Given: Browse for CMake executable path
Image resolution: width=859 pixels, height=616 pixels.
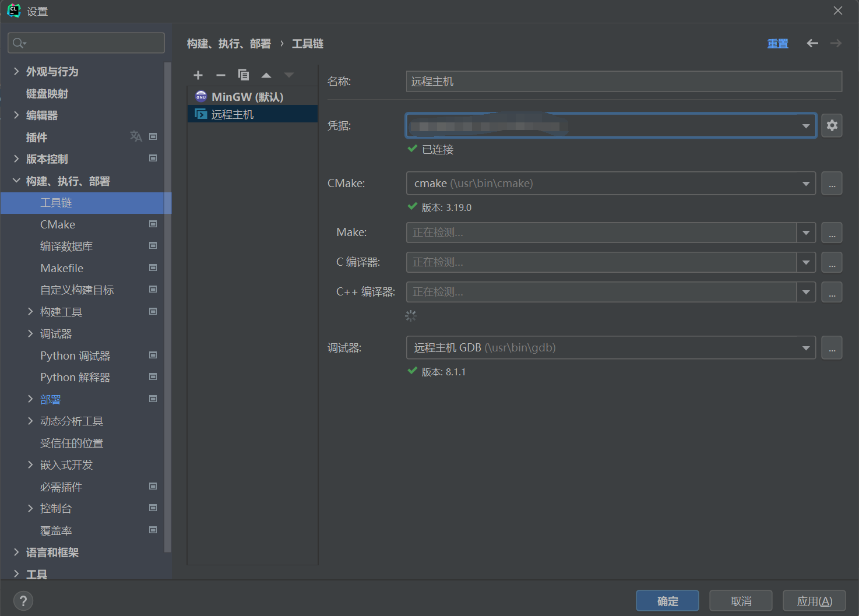Looking at the screenshot, I should tap(832, 184).
